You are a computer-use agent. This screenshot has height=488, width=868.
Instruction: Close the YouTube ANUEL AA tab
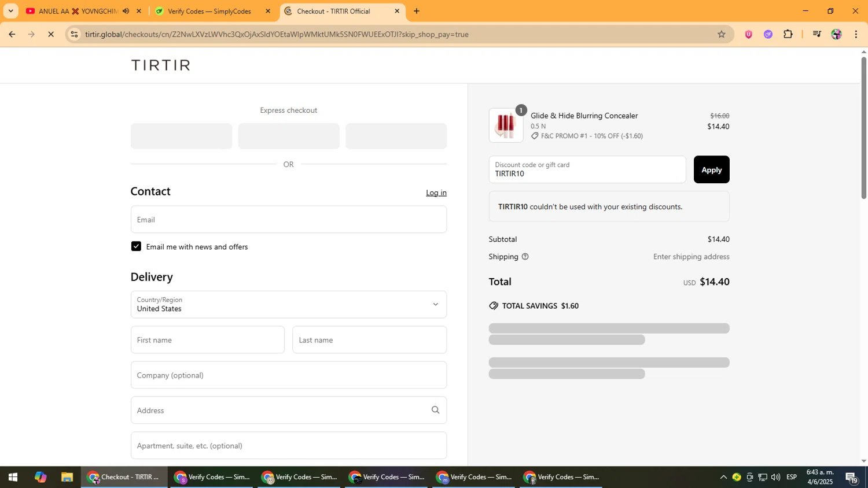(138, 11)
